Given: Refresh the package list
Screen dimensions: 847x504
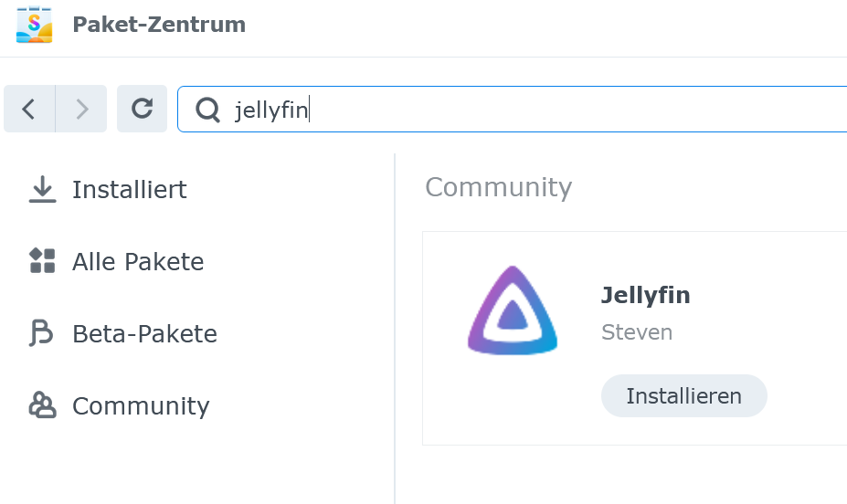Looking at the screenshot, I should point(142,109).
